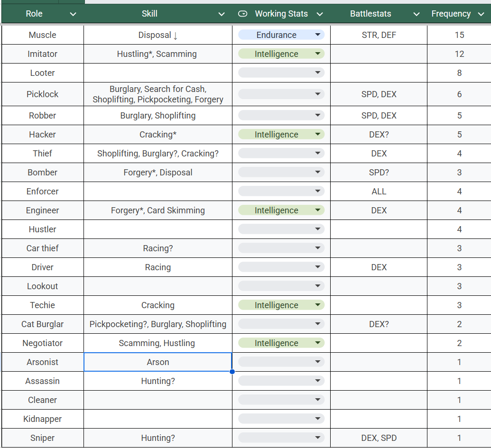Open the Frequency column header chevron

(x=480, y=14)
